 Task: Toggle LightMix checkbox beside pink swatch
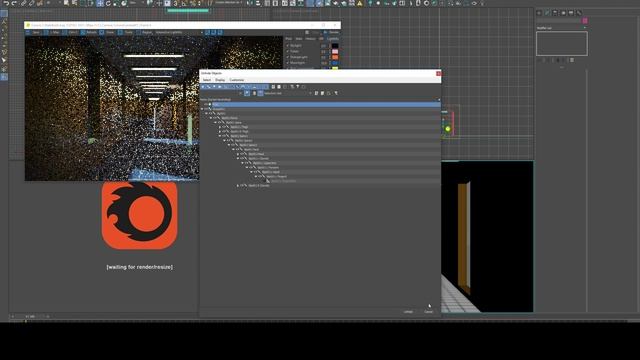288,51
